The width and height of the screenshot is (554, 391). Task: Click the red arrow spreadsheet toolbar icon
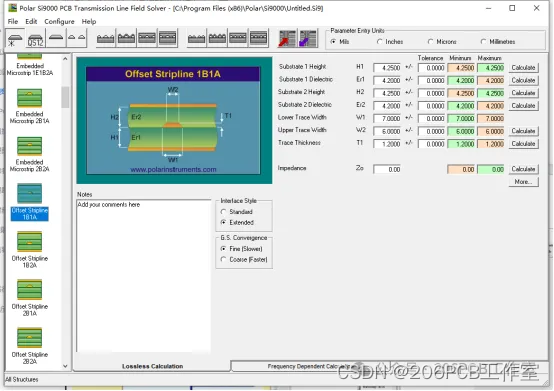287,38
